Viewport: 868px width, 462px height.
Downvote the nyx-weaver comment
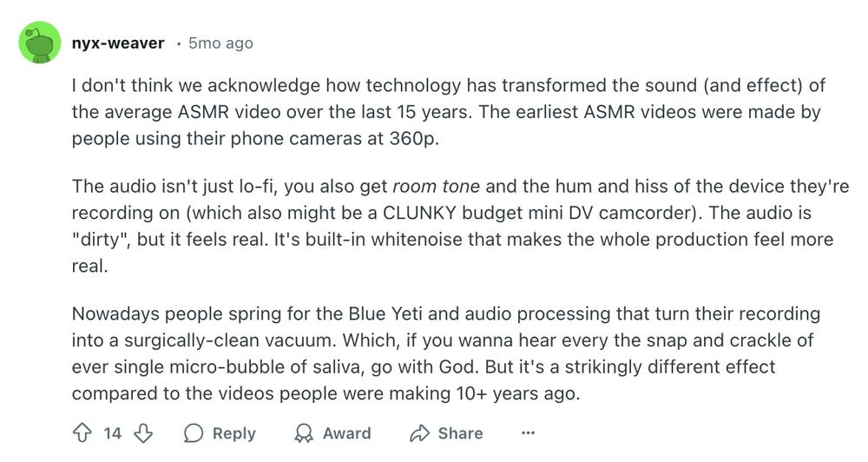click(143, 433)
